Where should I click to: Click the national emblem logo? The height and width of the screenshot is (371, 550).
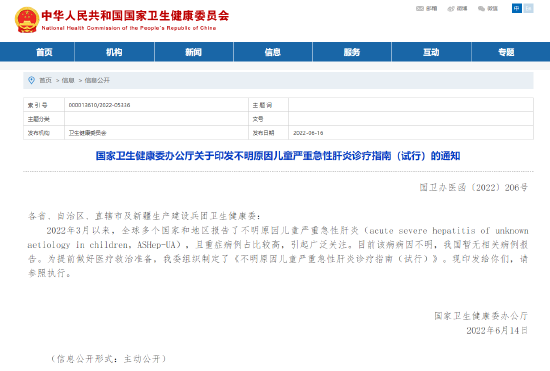click(x=27, y=20)
